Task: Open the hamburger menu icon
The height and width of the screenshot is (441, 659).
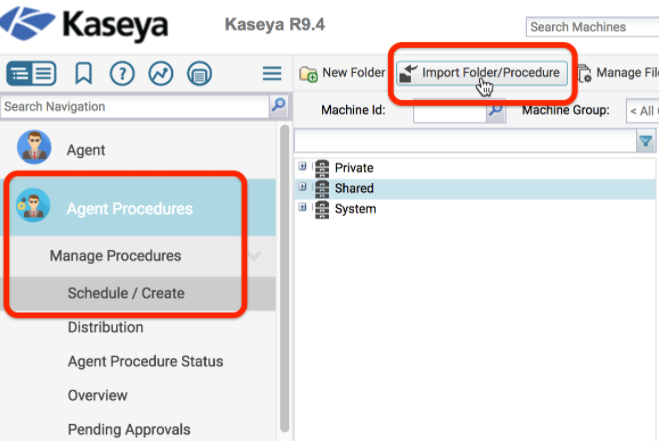Action: point(272,74)
